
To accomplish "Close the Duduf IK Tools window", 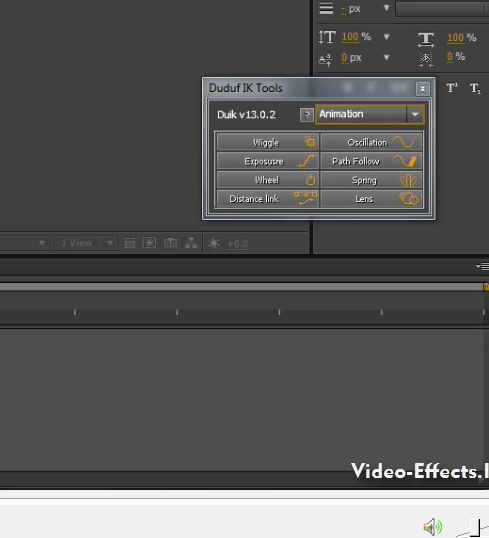I will [x=422, y=89].
